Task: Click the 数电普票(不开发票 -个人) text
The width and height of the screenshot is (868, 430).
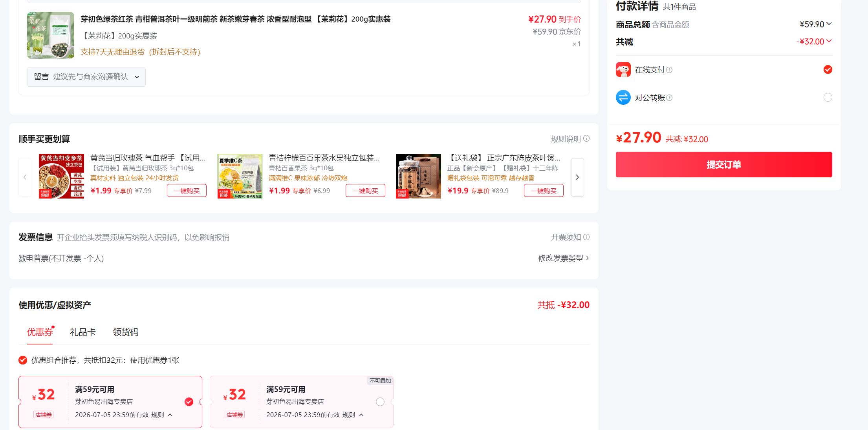Action: click(x=61, y=258)
